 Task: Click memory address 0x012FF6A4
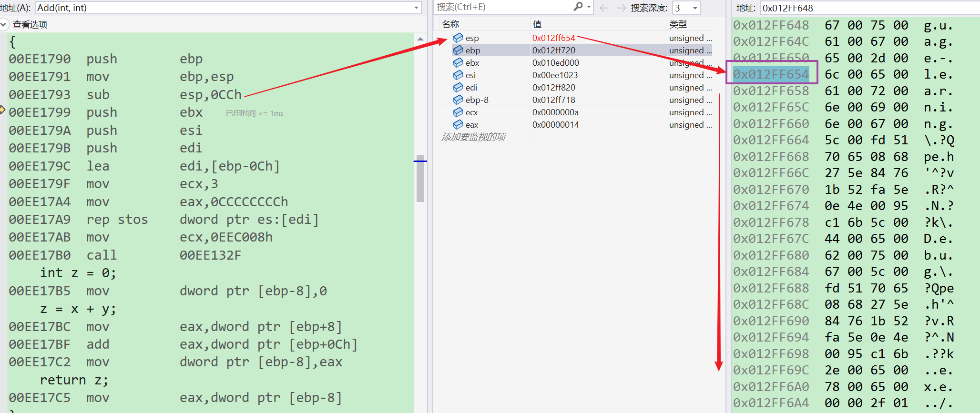[x=771, y=403]
